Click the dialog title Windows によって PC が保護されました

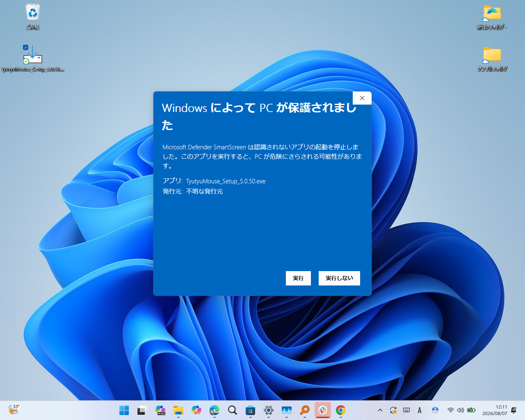[259, 116]
